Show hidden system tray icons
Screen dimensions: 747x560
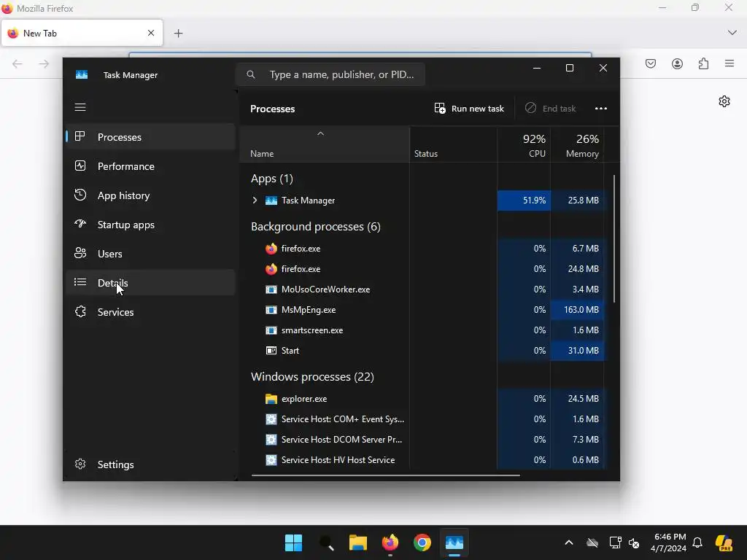[x=569, y=542]
